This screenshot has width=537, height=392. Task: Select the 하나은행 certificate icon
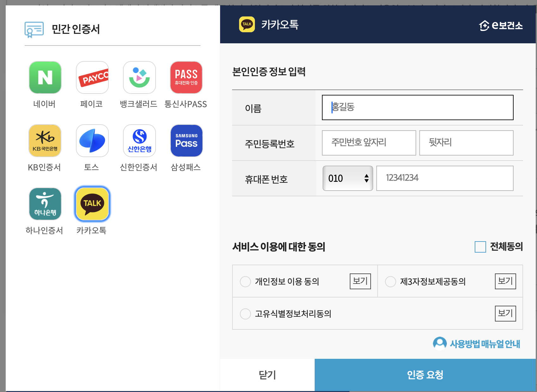45,204
